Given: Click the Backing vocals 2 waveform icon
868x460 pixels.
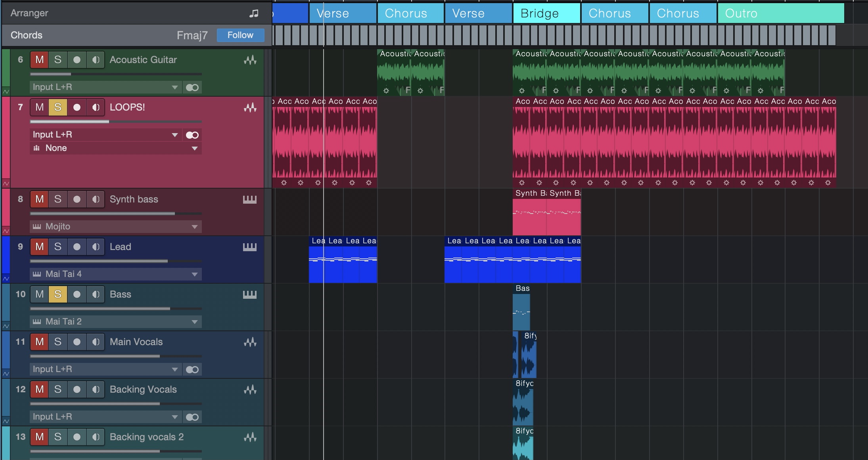Looking at the screenshot, I should point(250,437).
